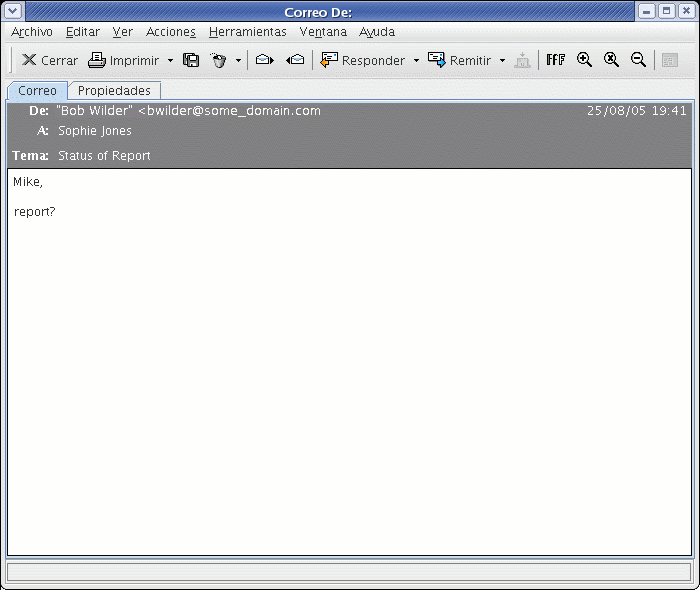Expand the delete options dropdown arrow

point(238,60)
